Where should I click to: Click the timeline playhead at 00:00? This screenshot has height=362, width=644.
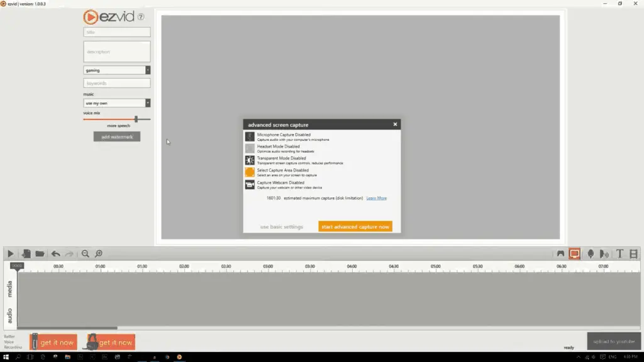pyautogui.click(x=17, y=266)
